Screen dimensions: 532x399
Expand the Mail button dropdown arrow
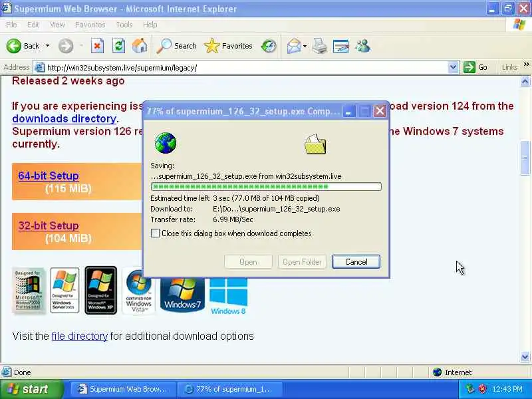pyautogui.click(x=305, y=46)
